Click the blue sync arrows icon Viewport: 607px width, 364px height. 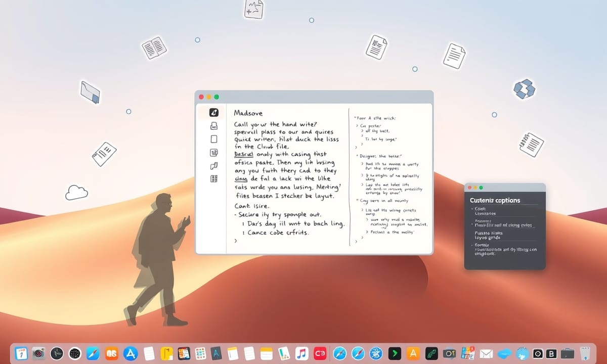coord(524,88)
